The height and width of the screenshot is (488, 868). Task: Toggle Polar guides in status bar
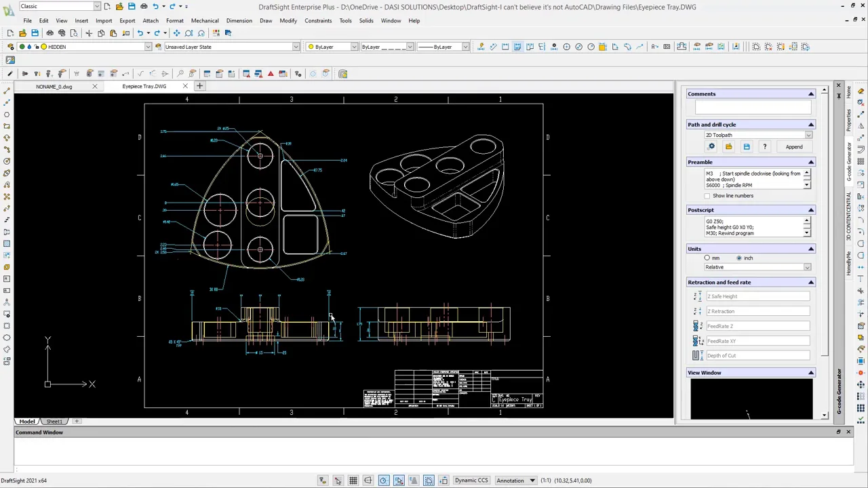click(383, 481)
